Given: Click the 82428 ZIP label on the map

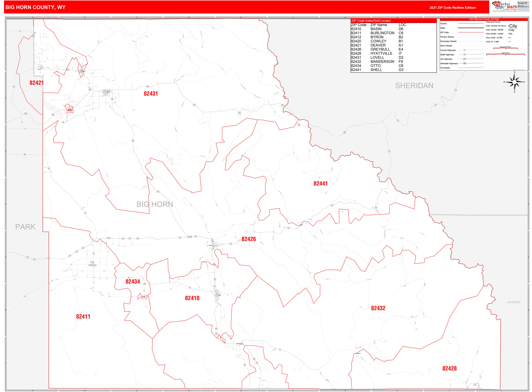Looking at the screenshot, I should [449, 368].
